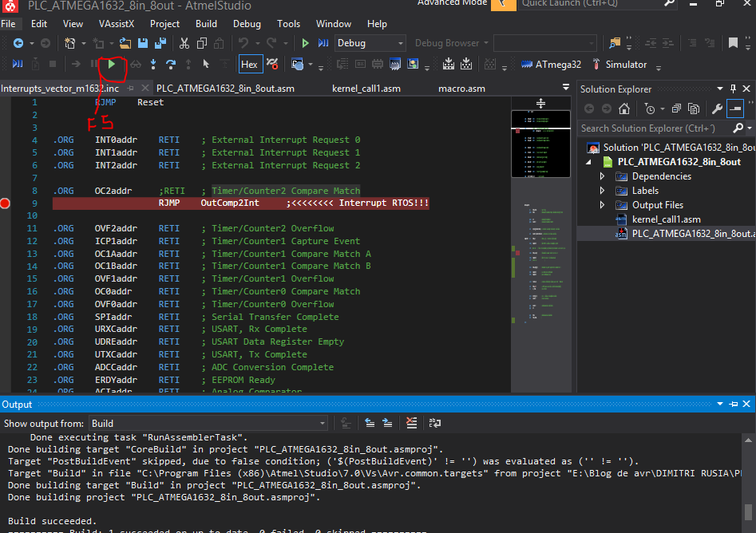Pin the Interrupts_vector_m1632.inc tab
This screenshot has width=756, height=533.
(130, 89)
